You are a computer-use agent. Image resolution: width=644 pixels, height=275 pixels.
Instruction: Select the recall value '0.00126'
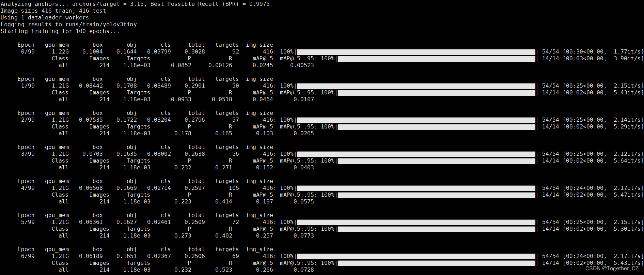tap(220, 65)
